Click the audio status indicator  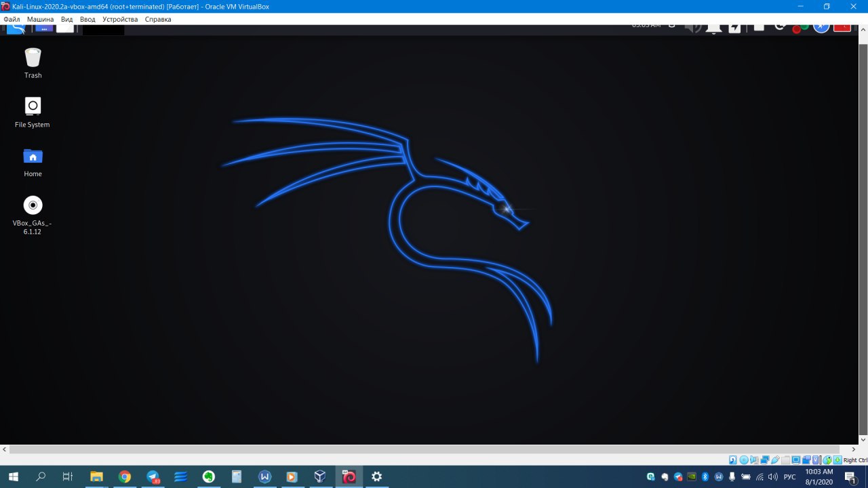(754, 460)
